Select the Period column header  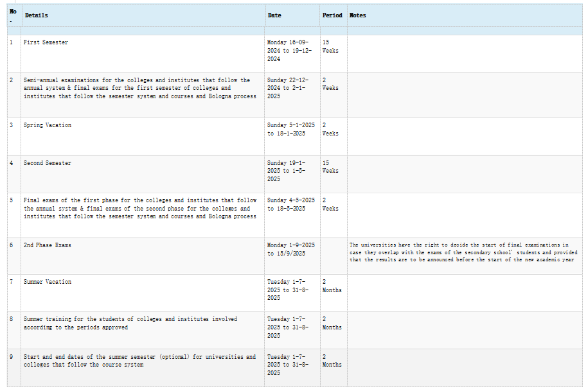pos(332,15)
